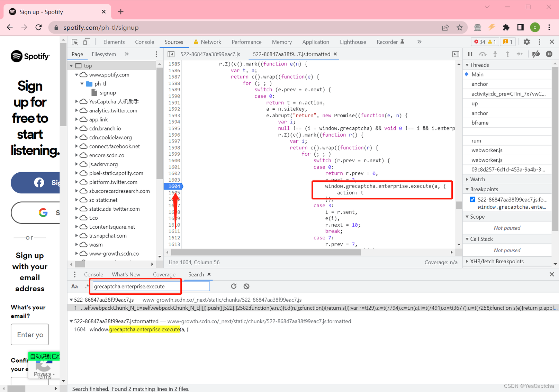The image size is (559, 392).
Task: Open the Lighthouse tab
Action: [x=353, y=42]
